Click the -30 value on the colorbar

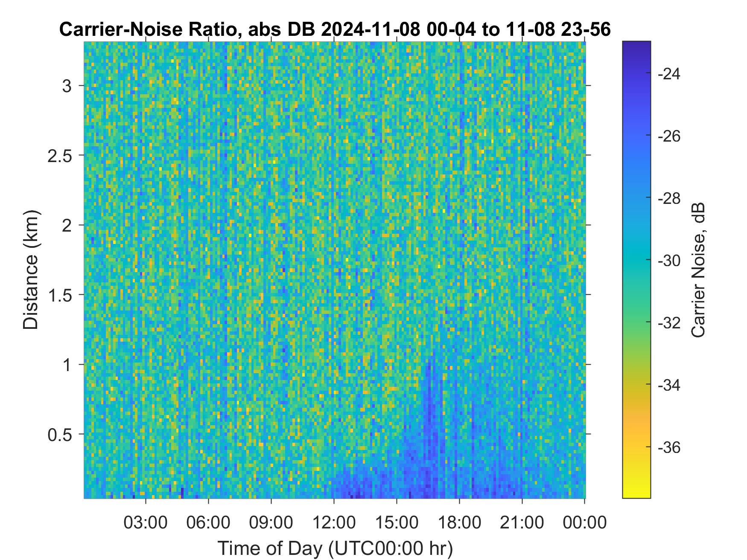click(670, 261)
